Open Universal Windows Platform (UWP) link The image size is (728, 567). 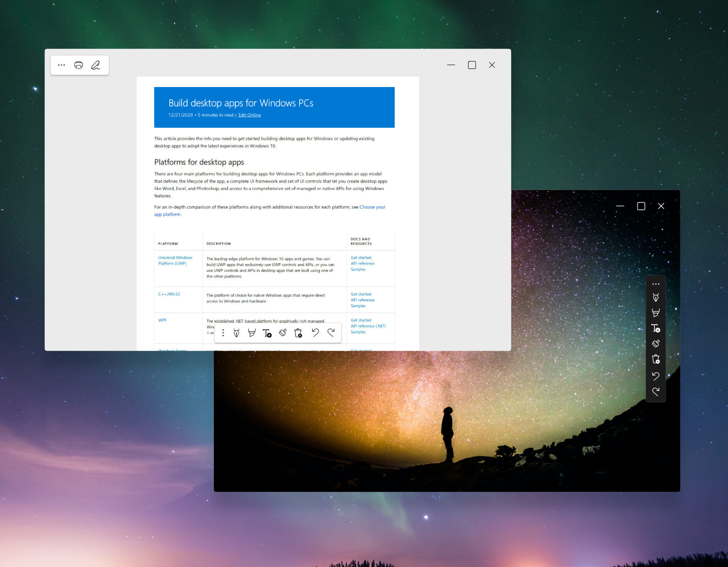pos(175,260)
